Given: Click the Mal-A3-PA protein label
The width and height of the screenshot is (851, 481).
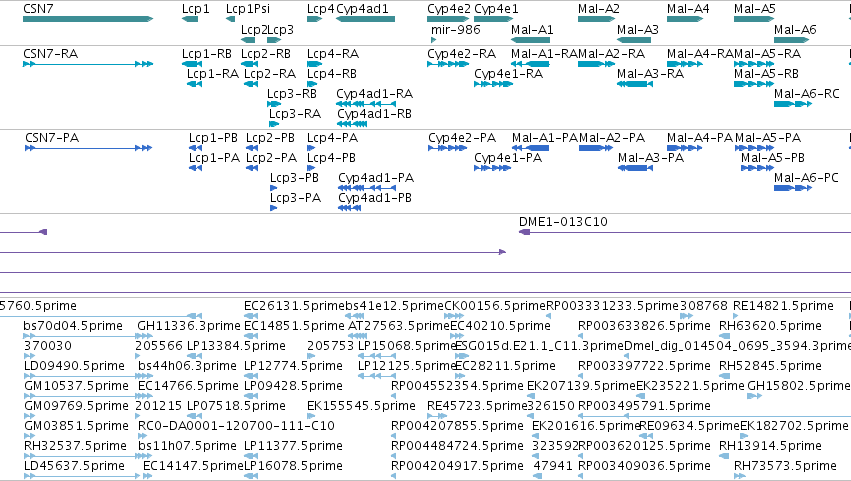Looking at the screenshot, I should pyautogui.click(x=651, y=158).
